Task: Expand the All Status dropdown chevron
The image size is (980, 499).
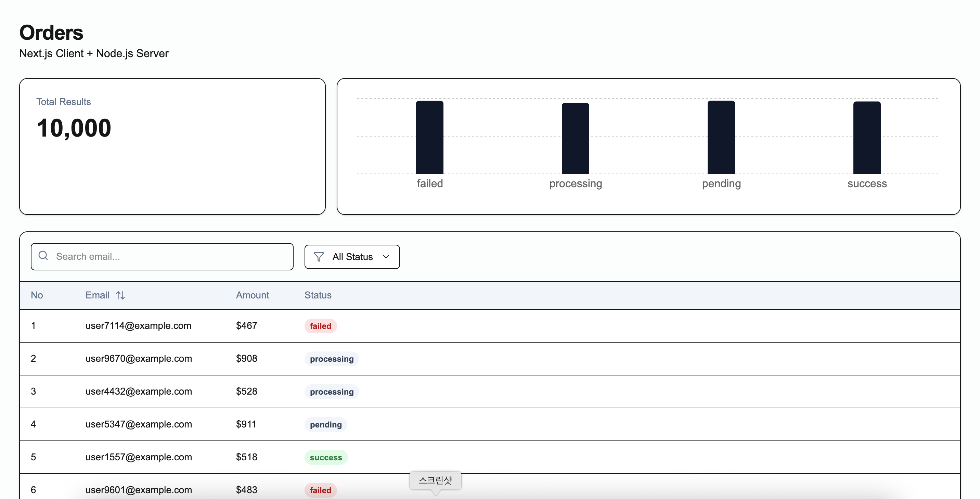Action: 386,257
